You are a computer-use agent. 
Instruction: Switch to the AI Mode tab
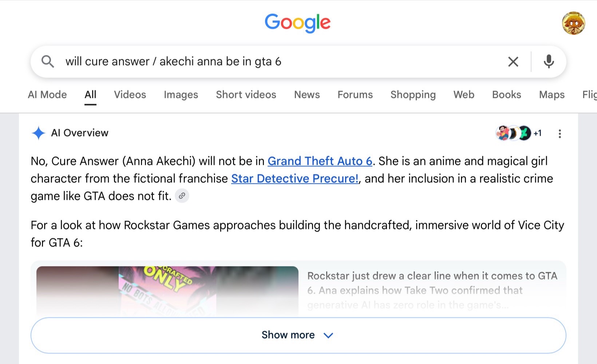(47, 95)
